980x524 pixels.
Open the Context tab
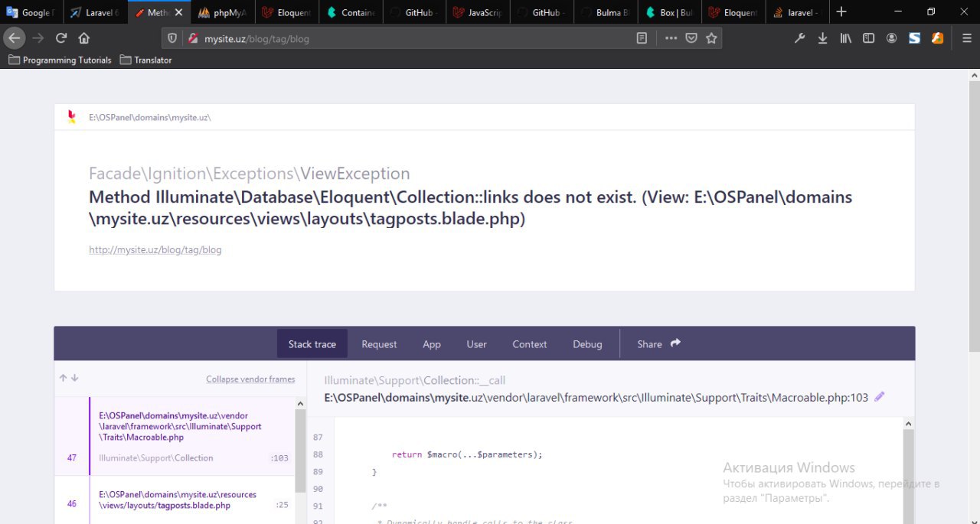(x=530, y=344)
